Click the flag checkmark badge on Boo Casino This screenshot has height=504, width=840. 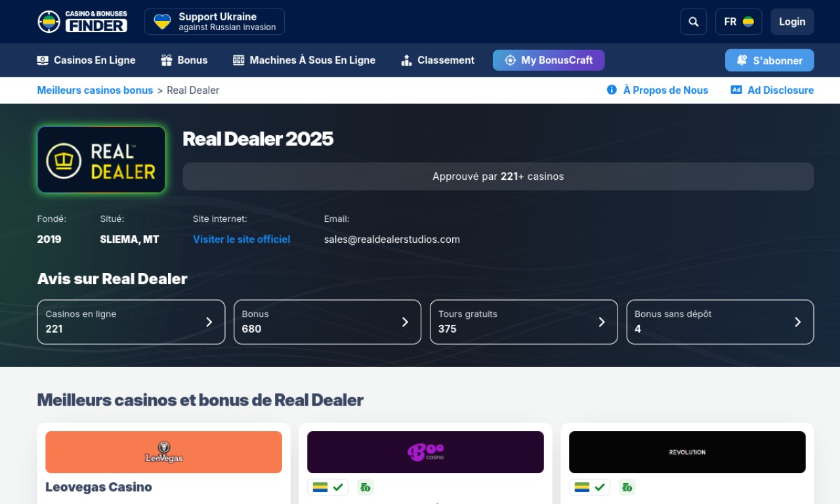[327, 487]
